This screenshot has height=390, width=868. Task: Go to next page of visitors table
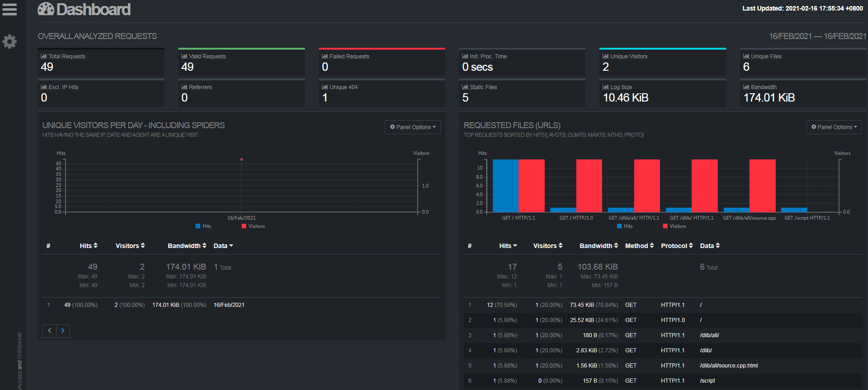point(63,331)
